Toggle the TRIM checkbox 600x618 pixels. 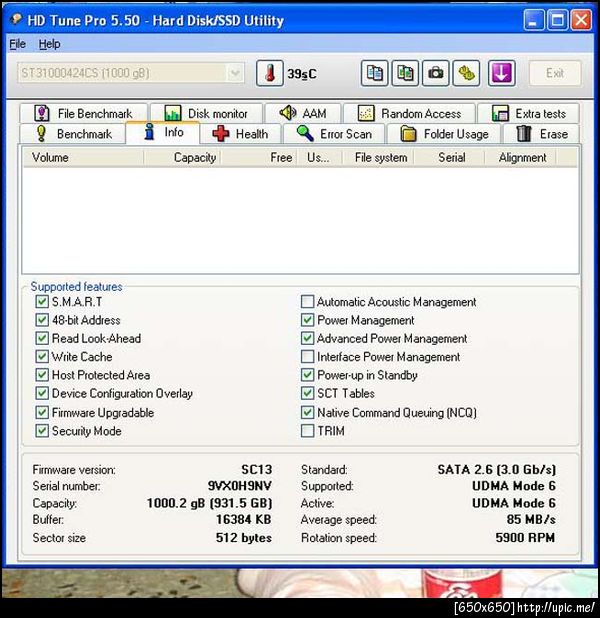[x=307, y=430]
